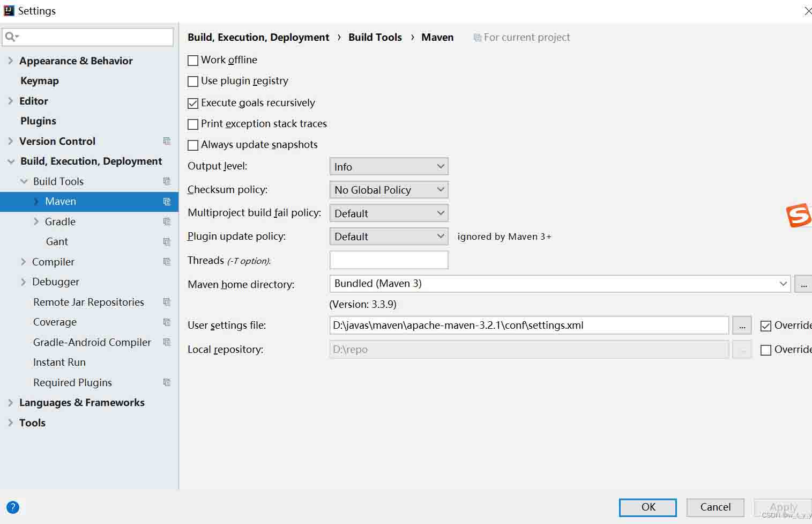The image size is (812, 524).
Task: Click project-level icon next to Gradle-Android Compiler
Action: click(x=167, y=342)
